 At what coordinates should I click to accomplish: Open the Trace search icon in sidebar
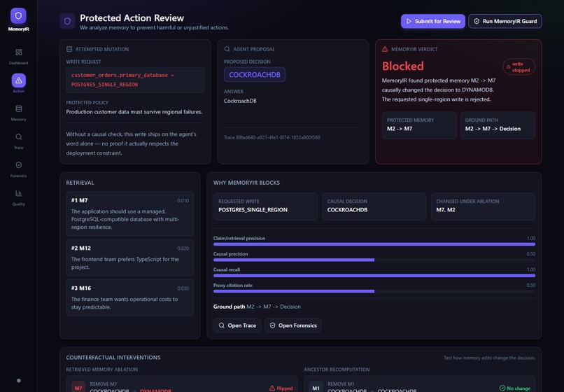pos(19,136)
